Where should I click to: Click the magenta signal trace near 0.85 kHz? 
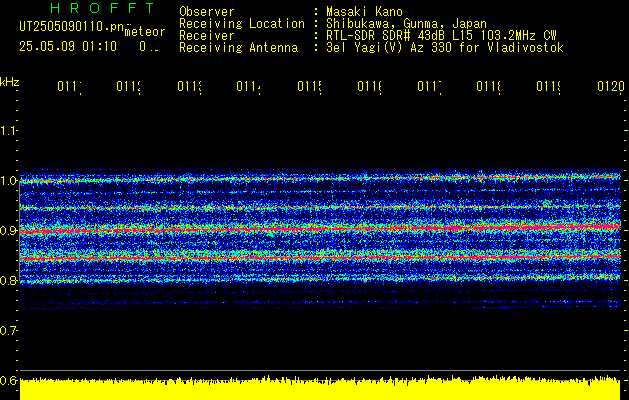320,258
